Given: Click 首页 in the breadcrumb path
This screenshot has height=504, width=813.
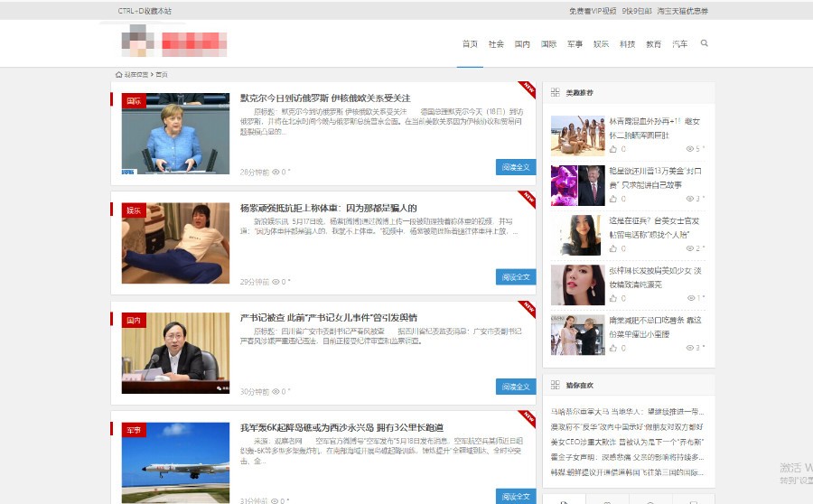Looking at the screenshot, I should [162, 75].
